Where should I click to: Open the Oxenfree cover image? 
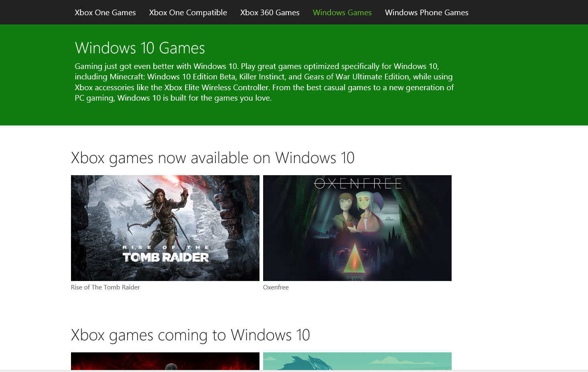tap(357, 228)
